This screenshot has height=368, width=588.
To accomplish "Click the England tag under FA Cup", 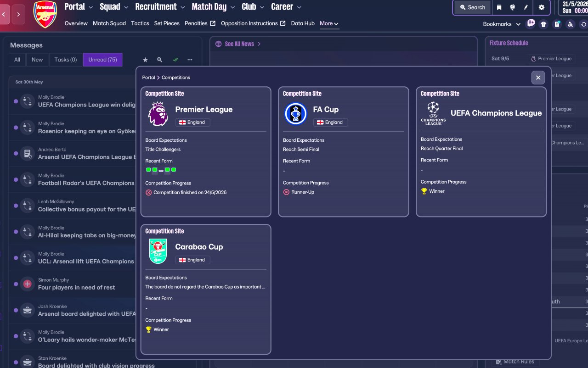I will [x=331, y=123].
